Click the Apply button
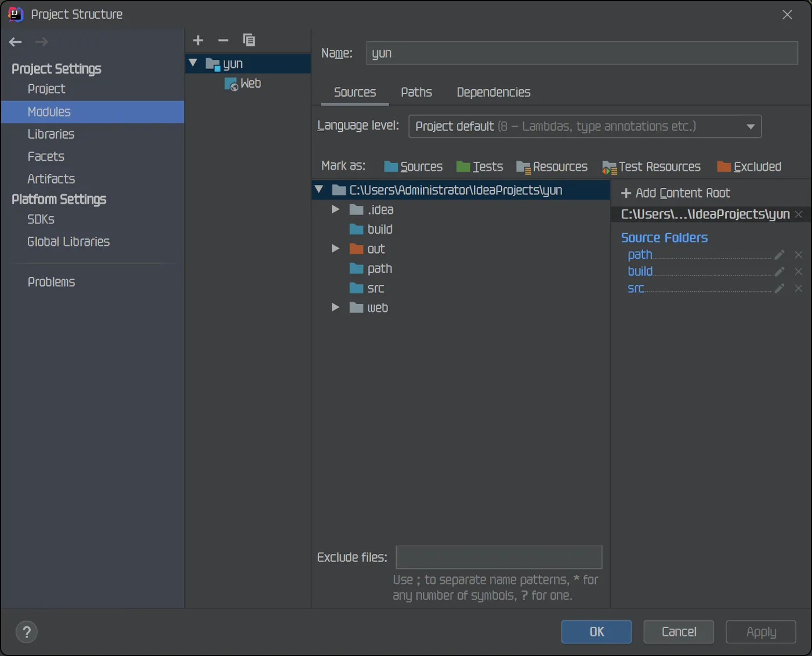812x656 pixels. 761,632
